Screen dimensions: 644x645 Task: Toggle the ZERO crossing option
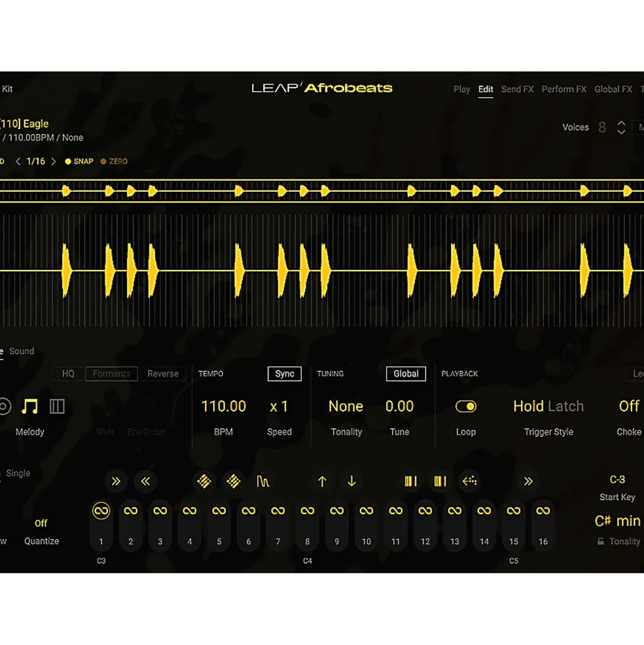(x=114, y=161)
